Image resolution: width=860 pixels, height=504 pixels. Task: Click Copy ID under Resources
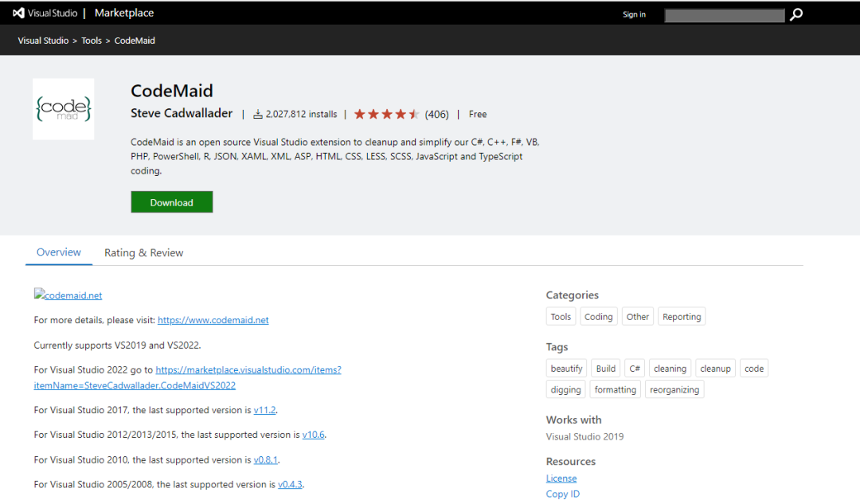tap(562, 494)
